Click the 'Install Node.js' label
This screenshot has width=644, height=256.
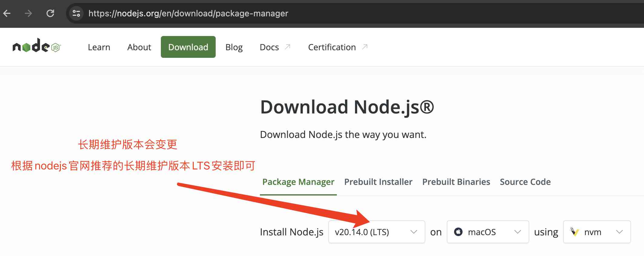pyautogui.click(x=291, y=232)
